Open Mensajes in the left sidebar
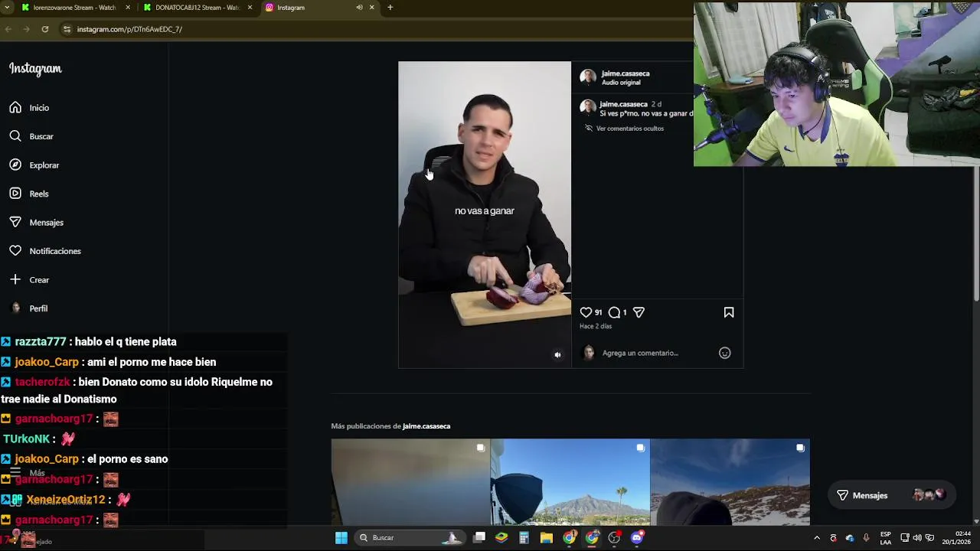 pyautogui.click(x=36, y=223)
